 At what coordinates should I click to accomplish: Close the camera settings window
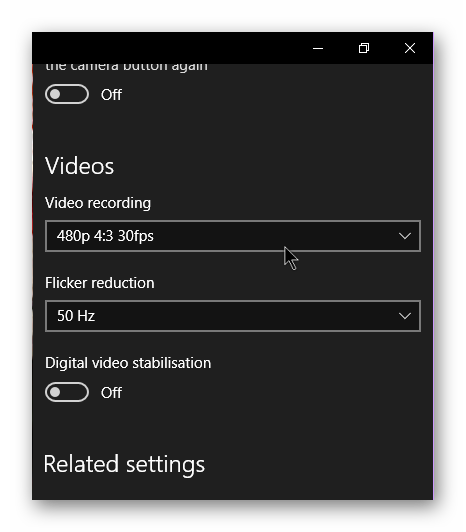[410, 48]
